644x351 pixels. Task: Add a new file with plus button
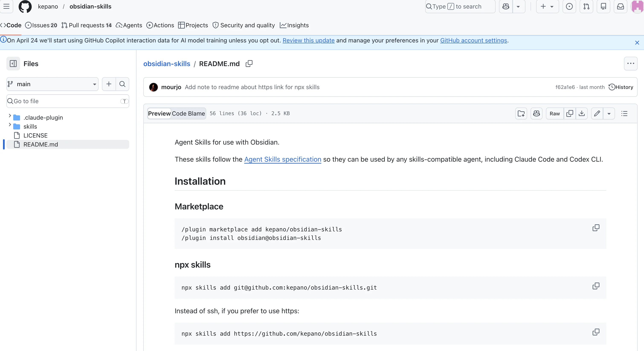[x=109, y=84]
